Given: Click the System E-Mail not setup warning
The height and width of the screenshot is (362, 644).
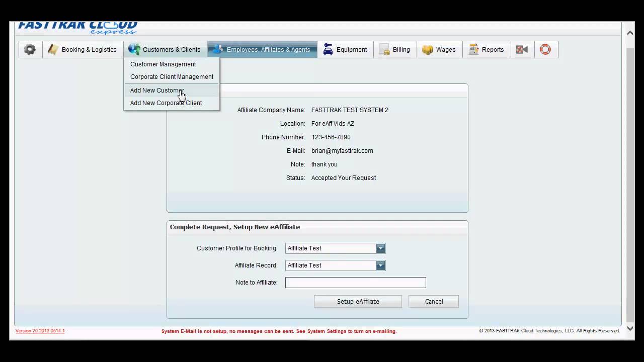Looking at the screenshot, I should (279, 331).
